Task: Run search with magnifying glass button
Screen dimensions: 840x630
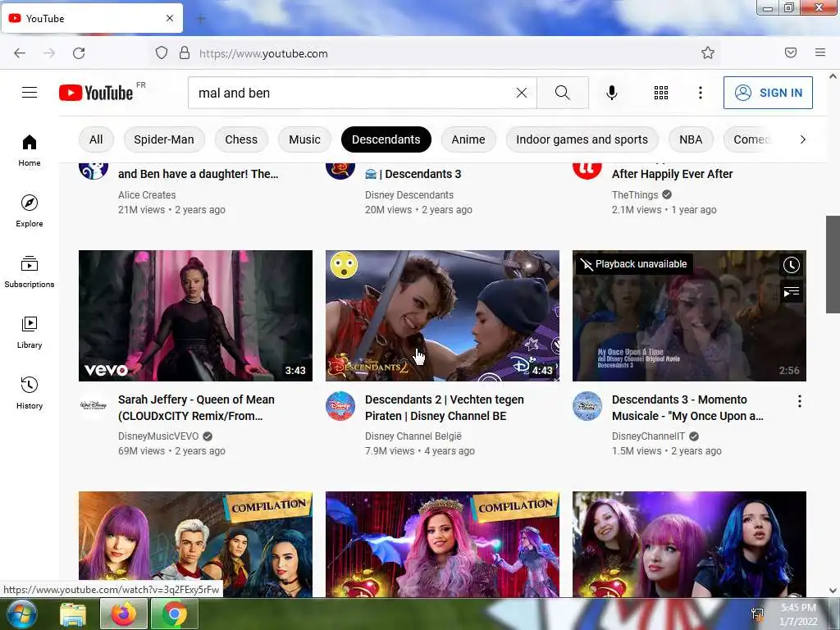Action: click(563, 93)
